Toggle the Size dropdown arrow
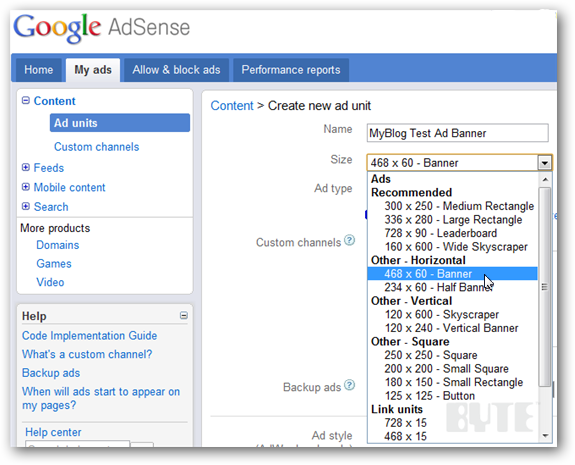 point(545,162)
